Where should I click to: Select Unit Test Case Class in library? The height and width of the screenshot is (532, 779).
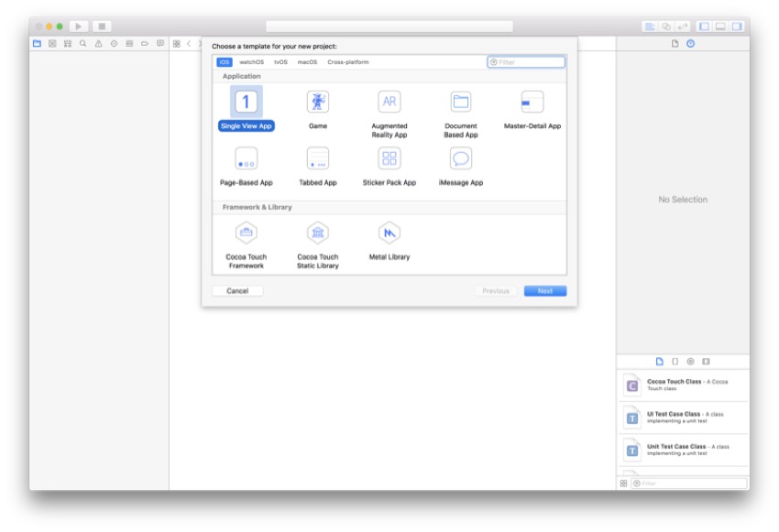tap(683, 451)
